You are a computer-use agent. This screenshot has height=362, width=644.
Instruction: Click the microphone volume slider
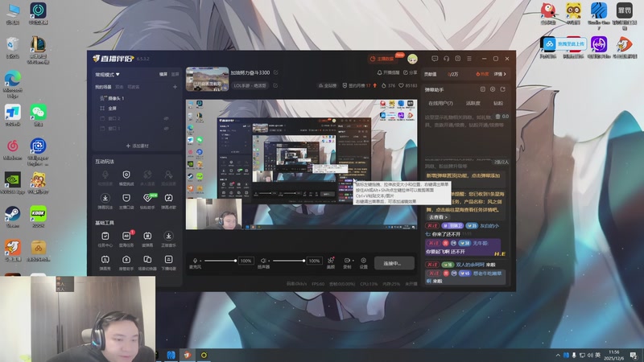coord(220,261)
